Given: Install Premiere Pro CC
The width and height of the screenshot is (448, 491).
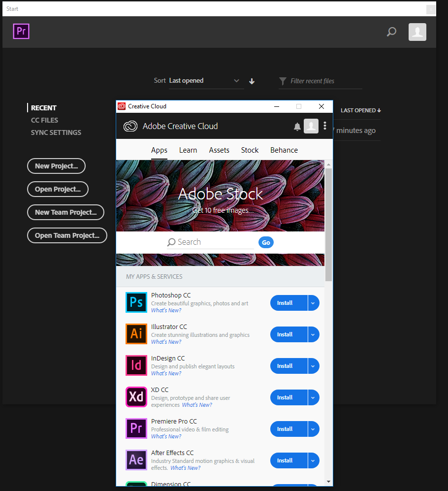Looking at the screenshot, I should click(288, 429).
